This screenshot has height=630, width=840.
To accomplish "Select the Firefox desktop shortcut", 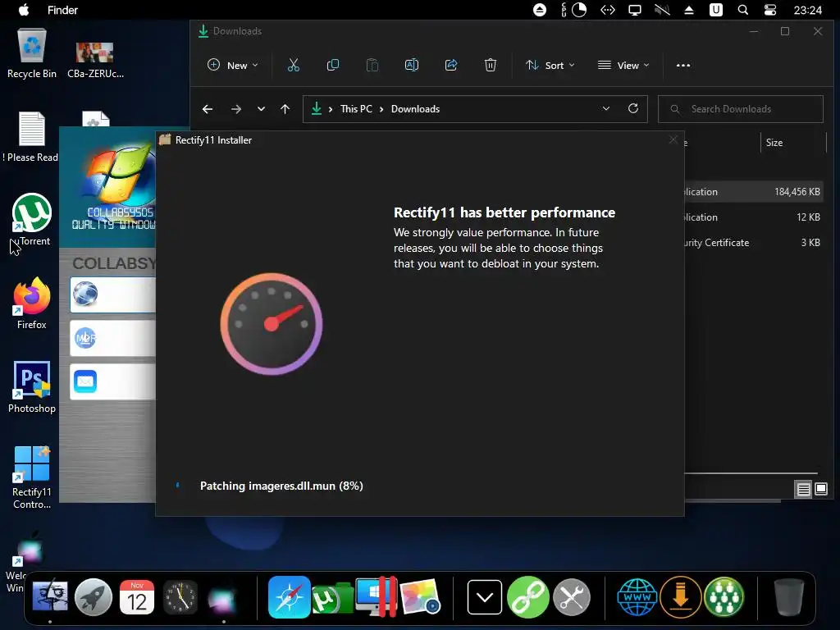I will pyautogui.click(x=32, y=304).
